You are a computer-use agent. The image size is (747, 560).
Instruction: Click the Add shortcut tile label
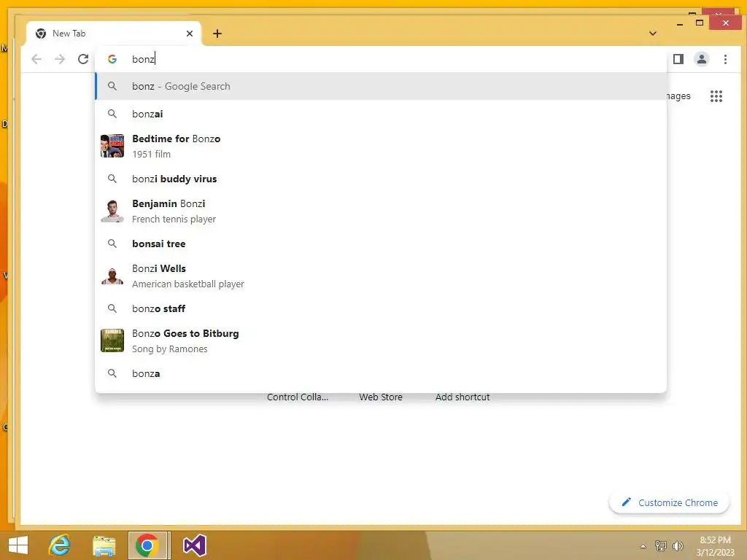462,397
